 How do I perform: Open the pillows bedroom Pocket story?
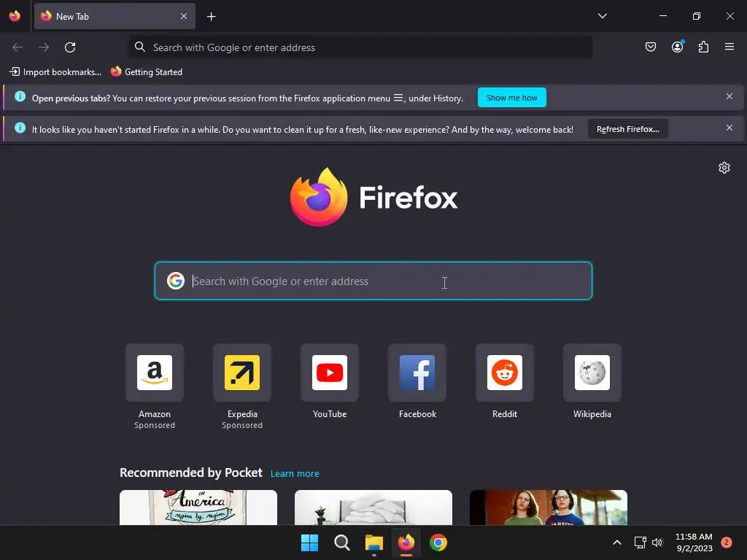(x=373, y=507)
